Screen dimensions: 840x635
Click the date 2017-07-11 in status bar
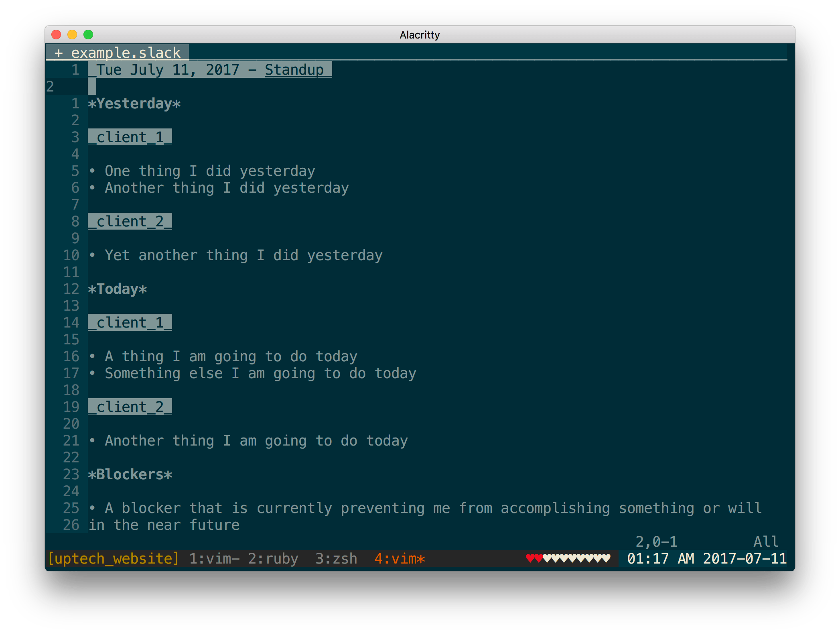coord(745,558)
